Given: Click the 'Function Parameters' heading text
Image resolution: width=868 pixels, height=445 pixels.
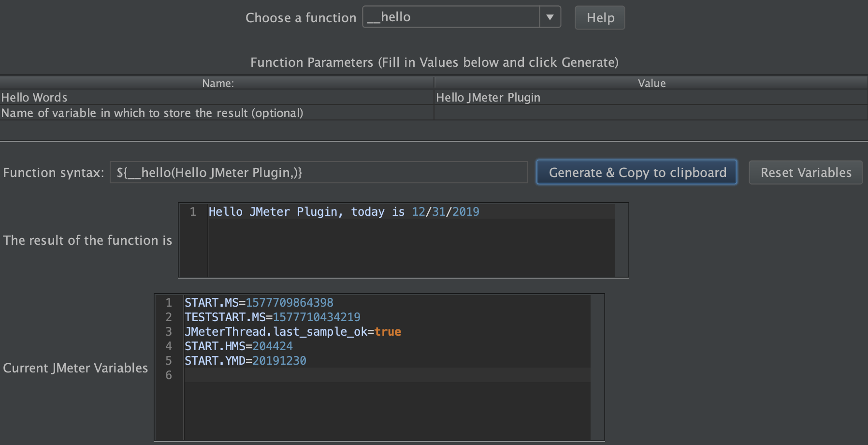Looking at the screenshot, I should point(434,62).
